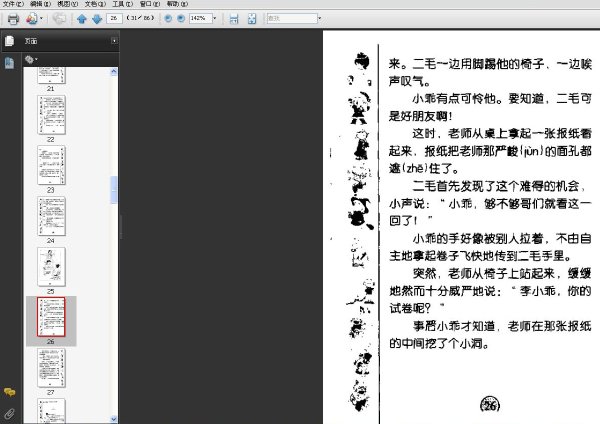
Task: Open the 视图 (View) menu
Action: pyautogui.click(x=67, y=4)
